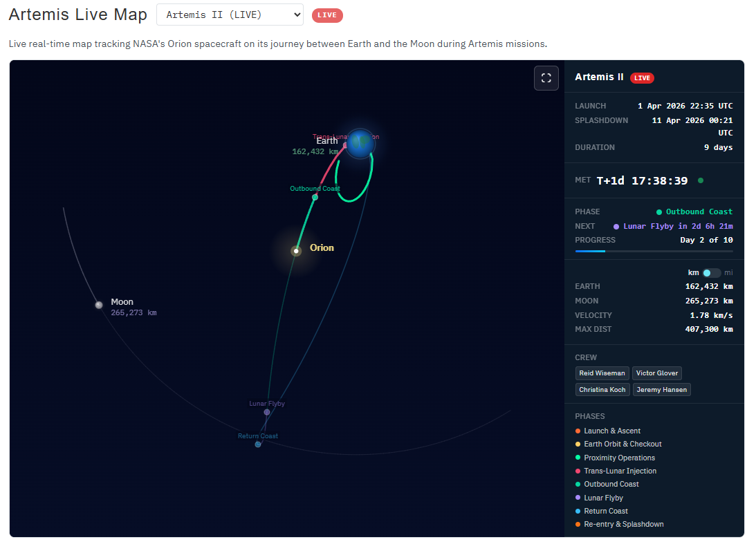Click Trans-Lunar Injection in phases legend
This screenshot has width=756, height=544.
[x=620, y=471]
